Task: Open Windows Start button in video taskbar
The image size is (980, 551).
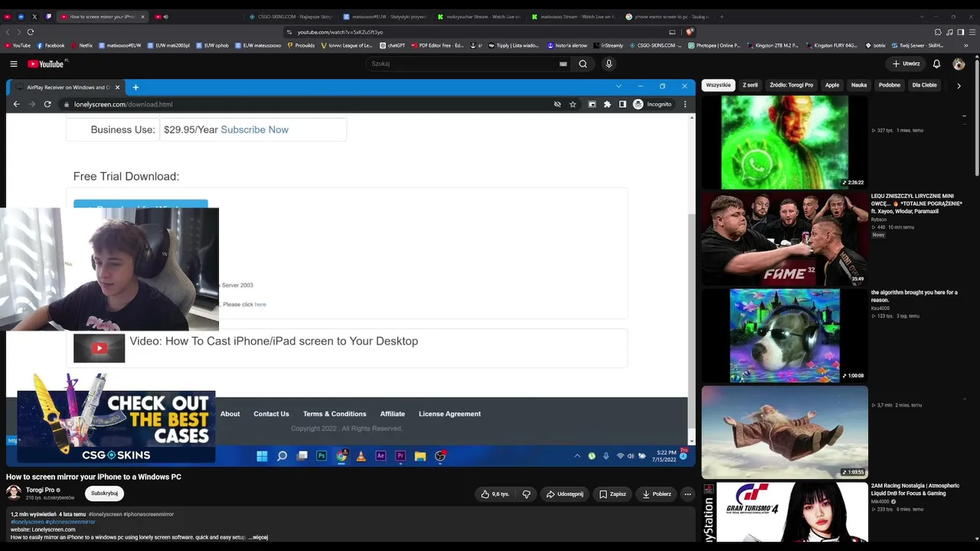Action: coord(262,456)
